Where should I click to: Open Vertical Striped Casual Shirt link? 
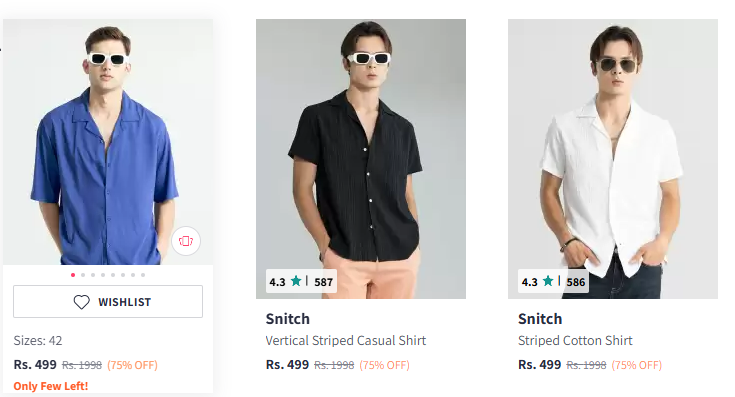345,340
